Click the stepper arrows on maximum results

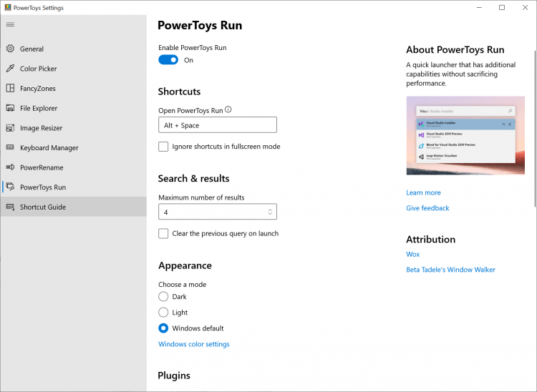[x=270, y=212]
